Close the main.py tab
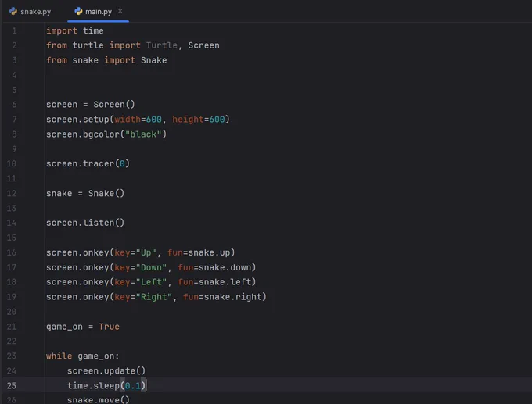Image resolution: width=532 pixels, height=404 pixels. [x=120, y=11]
